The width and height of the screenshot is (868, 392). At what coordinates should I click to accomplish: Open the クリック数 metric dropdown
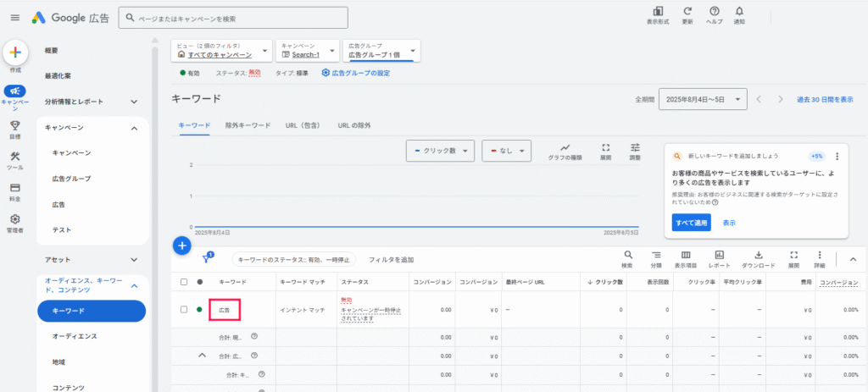pyautogui.click(x=440, y=151)
